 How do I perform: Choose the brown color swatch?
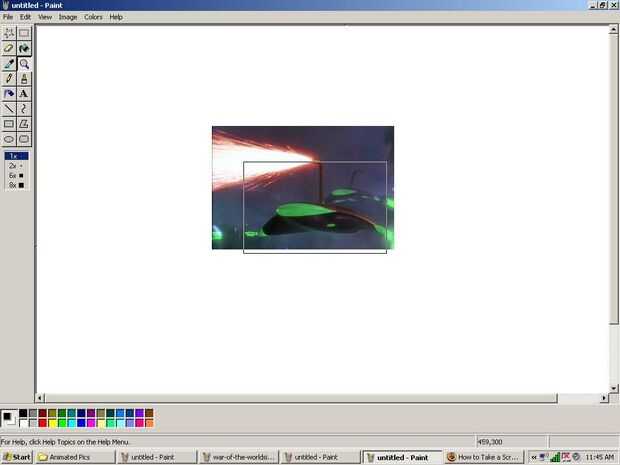tap(149, 413)
